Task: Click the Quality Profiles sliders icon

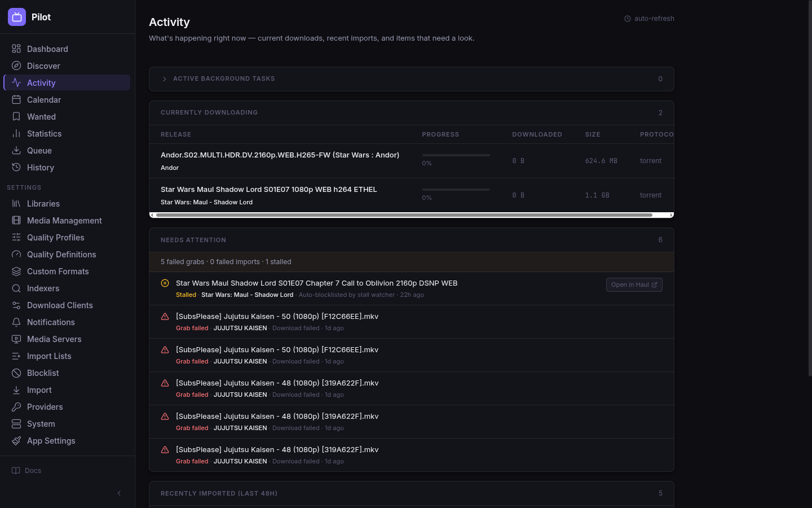Action: [16, 238]
